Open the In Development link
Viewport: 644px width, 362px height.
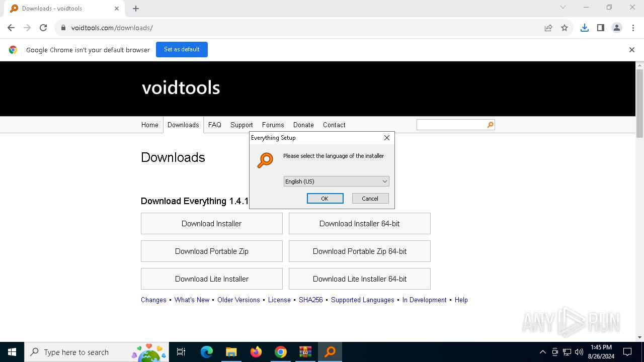click(x=424, y=300)
